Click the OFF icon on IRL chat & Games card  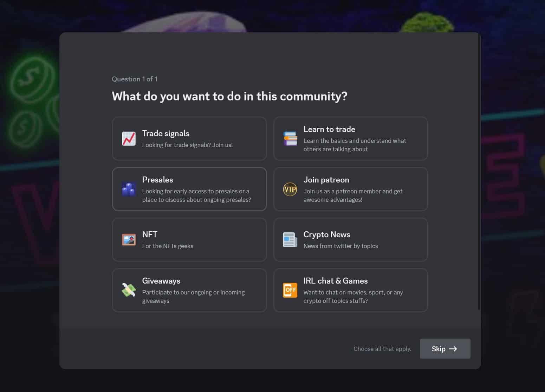(290, 290)
